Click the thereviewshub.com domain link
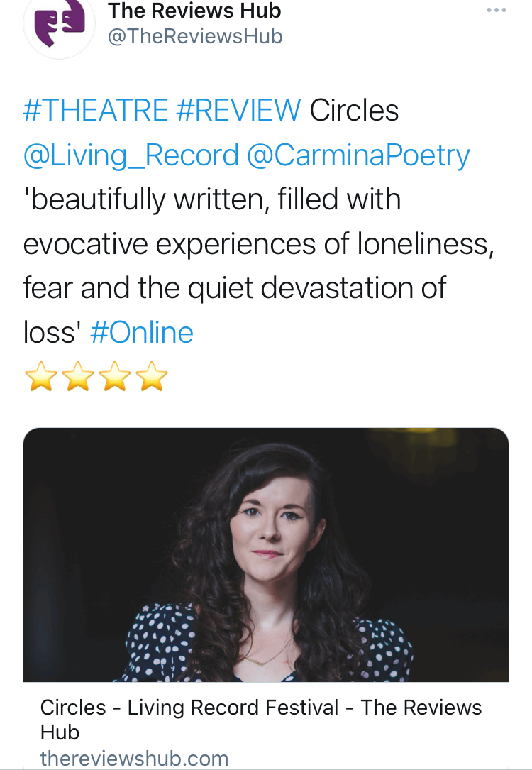 pos(134,758)
